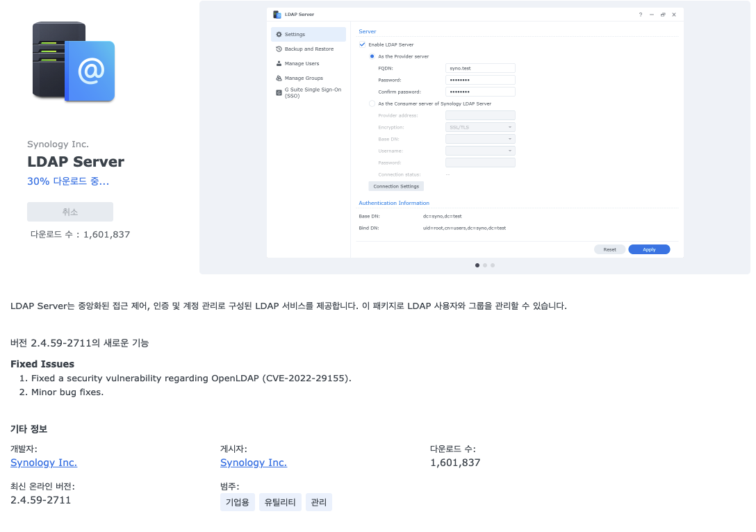Viewport: 756px width, 532px height.
Task: Click the Provider address input field
Action: [480, 115]
